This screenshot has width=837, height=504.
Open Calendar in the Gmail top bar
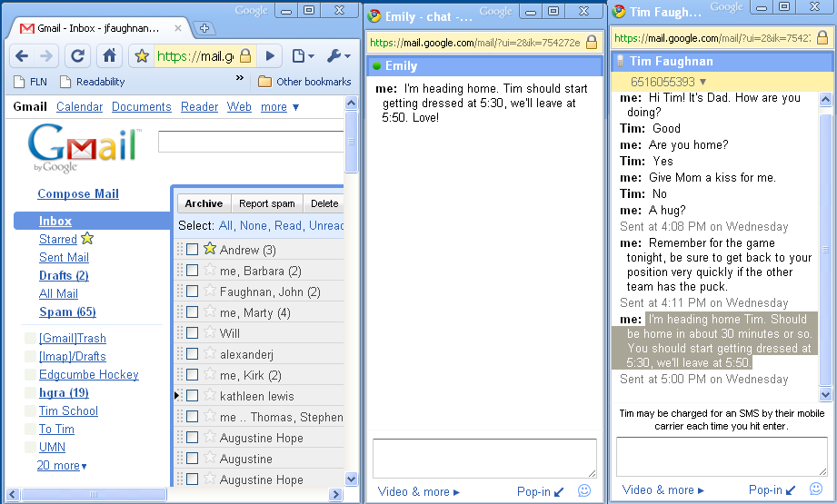pos(80,106)
